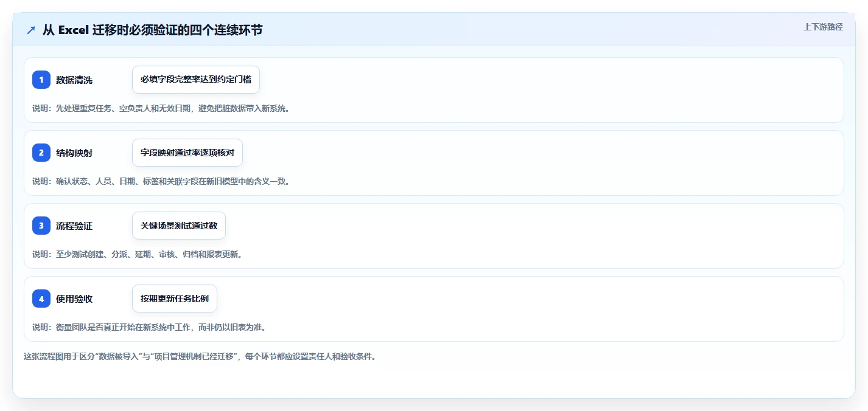Select the 按期更新任务比例 chip
The width and height of the screenshot is (868, 411).
(x=175, y=299)
